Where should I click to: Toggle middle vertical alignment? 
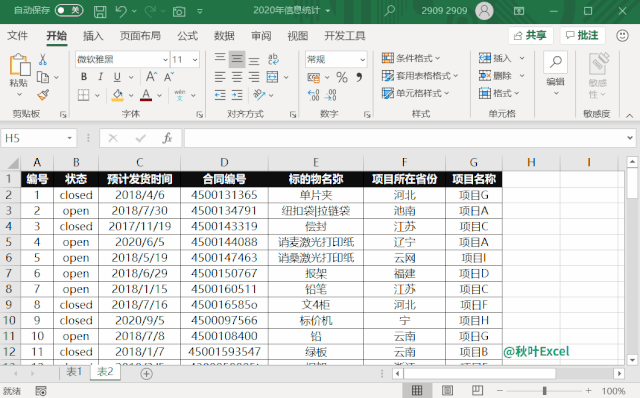237,60
